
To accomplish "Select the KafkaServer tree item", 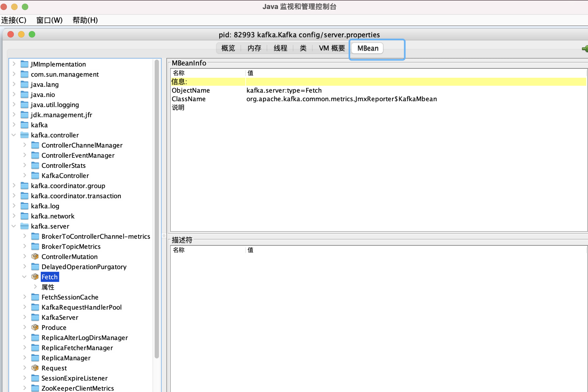I will [x=60, y=317].
